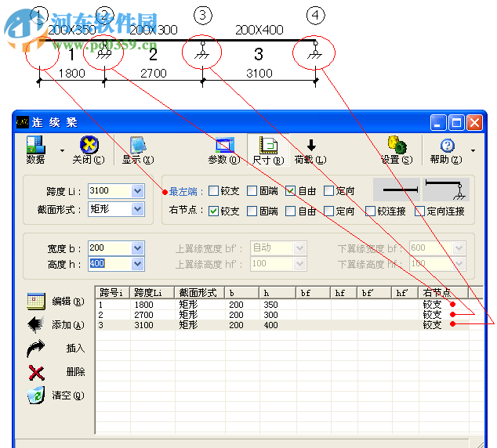Open 帮助(Z) help icon
497x448 pixels.
[x=446, y=150]
